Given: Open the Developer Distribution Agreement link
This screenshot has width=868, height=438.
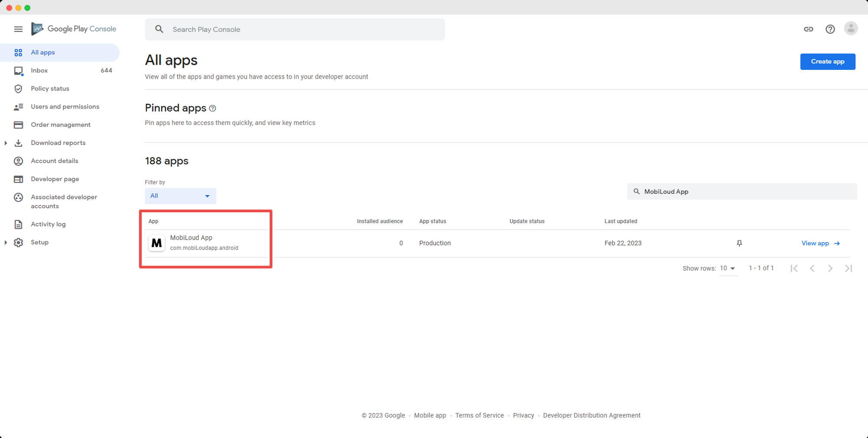Looking at the screenshot, I should tap(592, 415).
